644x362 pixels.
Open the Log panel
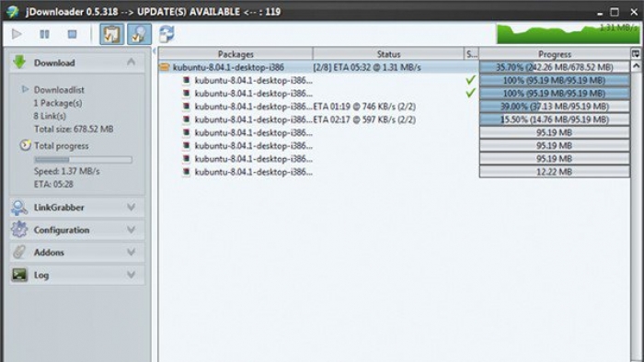(41, 275)
